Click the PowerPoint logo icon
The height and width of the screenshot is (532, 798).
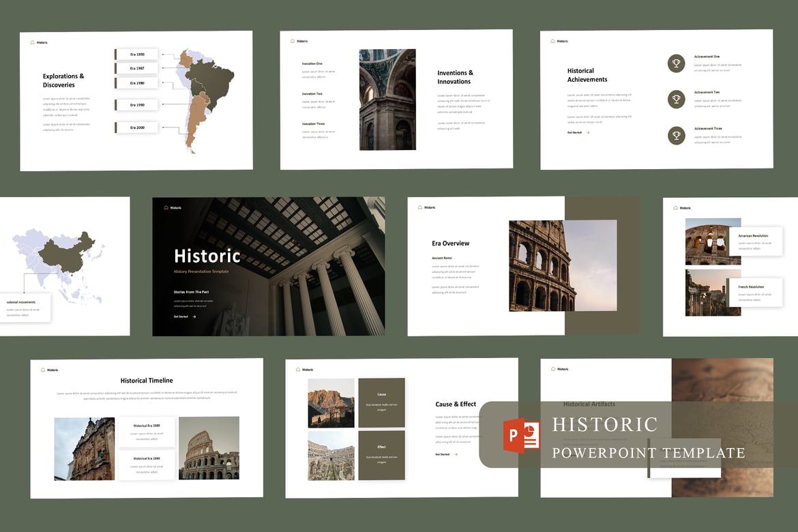coord(521,437)
